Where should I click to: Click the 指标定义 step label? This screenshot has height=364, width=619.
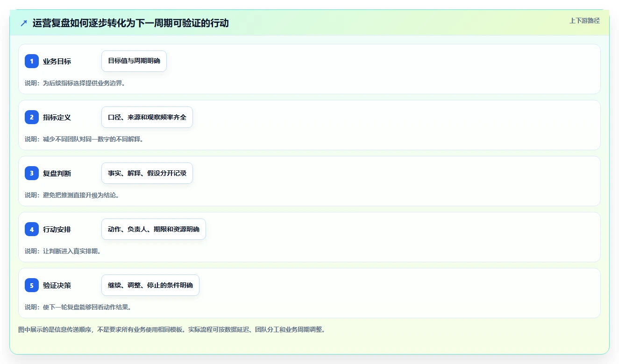point(57,117)
